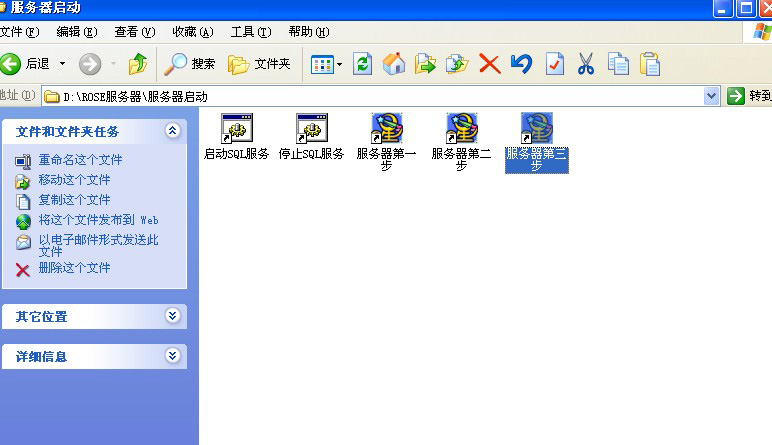Image resolution: width=772 pixels, height=445 pixels.
Task: Click the home icon in the toolbar
Action: 395,64
